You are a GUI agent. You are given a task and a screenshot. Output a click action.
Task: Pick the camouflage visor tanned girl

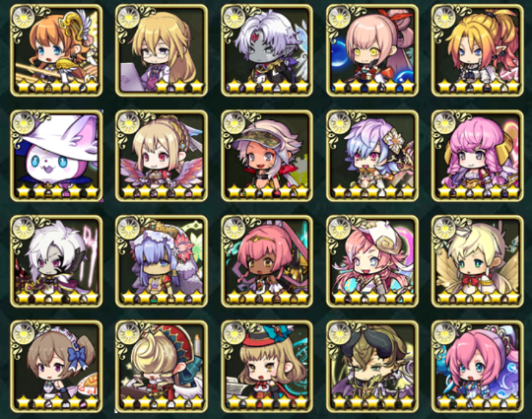(267, 156)
